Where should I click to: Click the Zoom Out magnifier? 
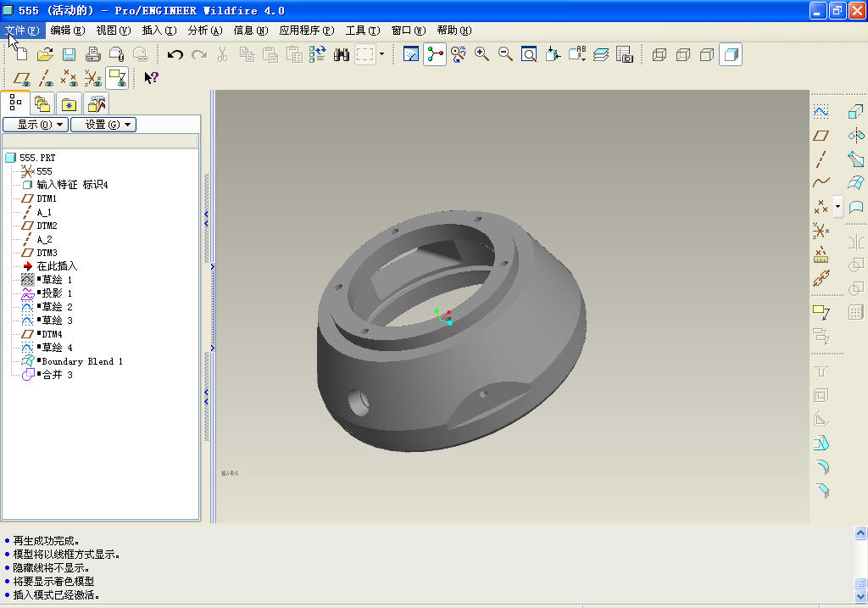[505, 54]
